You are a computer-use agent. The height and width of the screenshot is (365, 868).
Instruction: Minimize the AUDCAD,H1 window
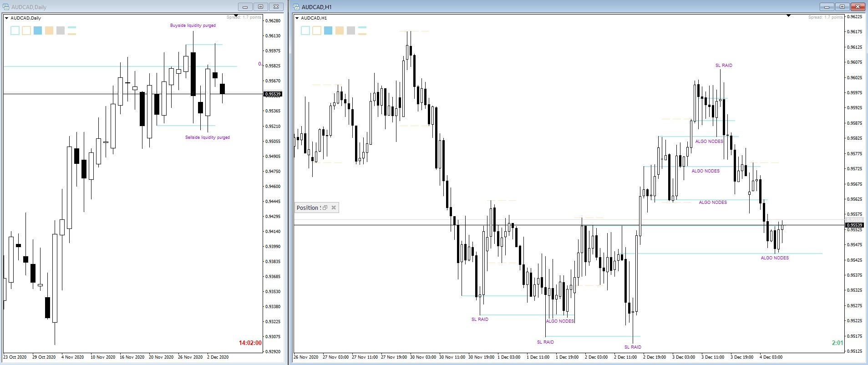[827, 7]
